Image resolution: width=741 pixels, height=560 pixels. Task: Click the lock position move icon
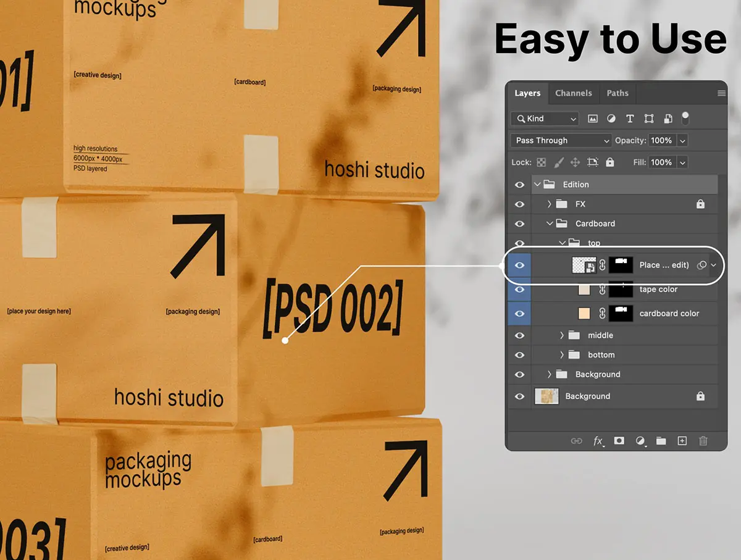(575, 162)
